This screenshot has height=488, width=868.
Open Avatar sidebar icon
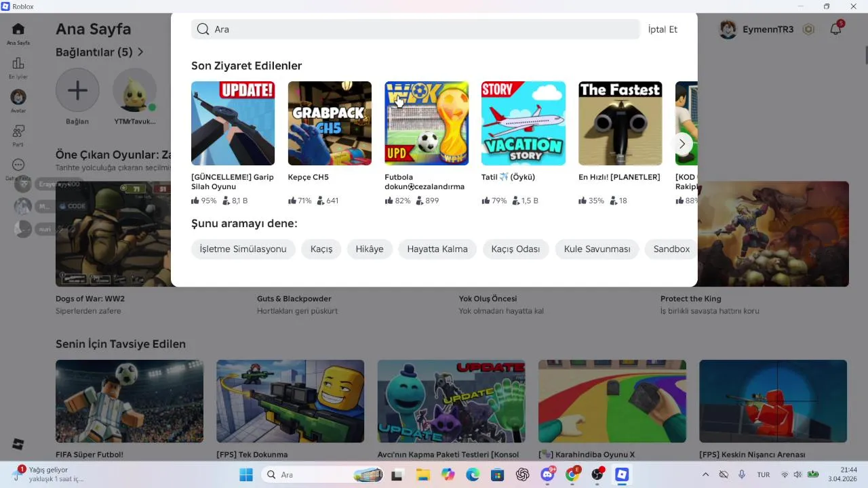click(18, 97)
